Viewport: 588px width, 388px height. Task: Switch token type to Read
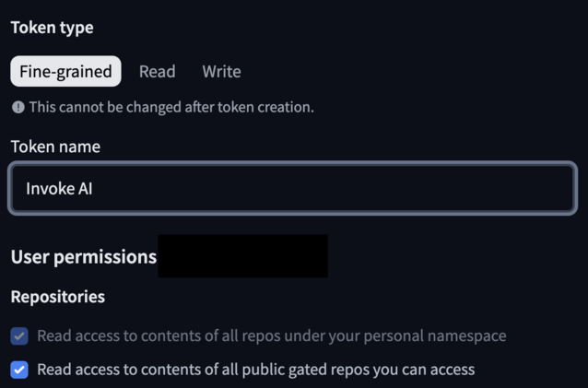[x=158, y=72]
